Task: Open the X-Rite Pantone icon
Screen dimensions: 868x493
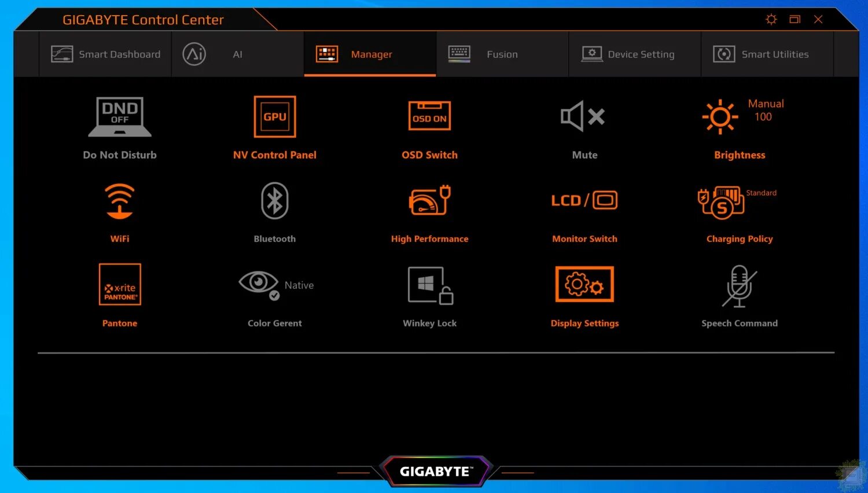Action: click(x=120, y=285)
